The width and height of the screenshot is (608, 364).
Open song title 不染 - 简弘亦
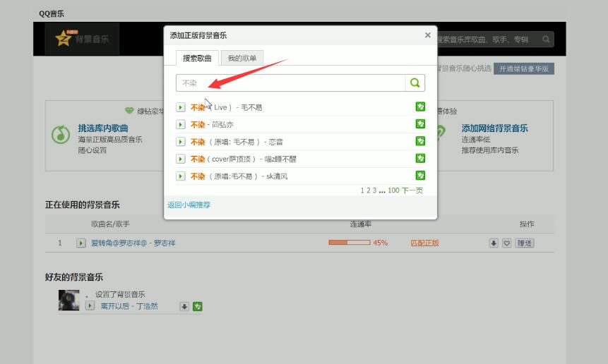coord(212,125)
